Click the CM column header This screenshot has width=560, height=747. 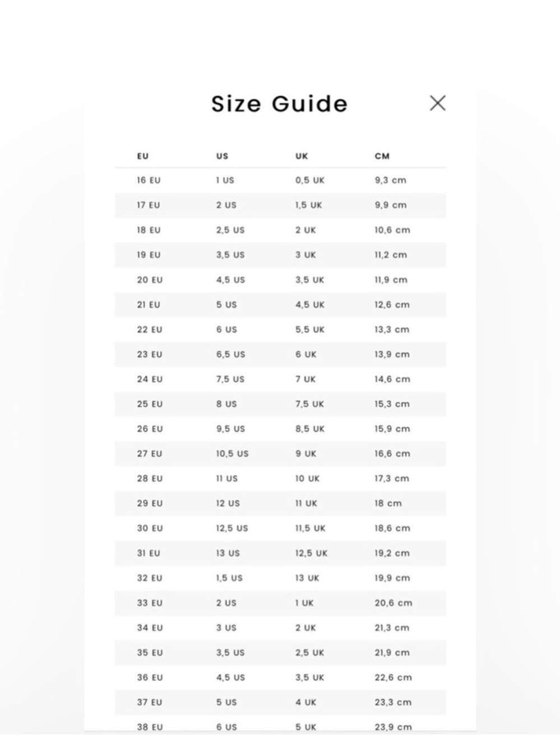coord(382,156)
